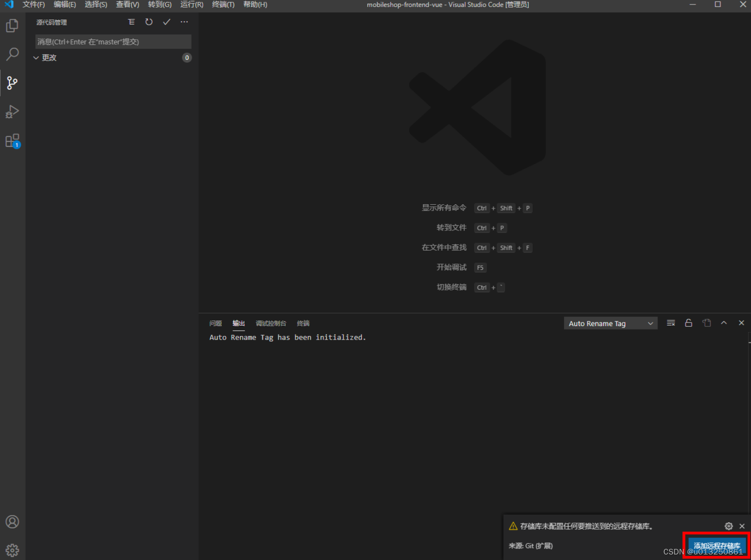Open the Accounts menu icon

point(12,522)
